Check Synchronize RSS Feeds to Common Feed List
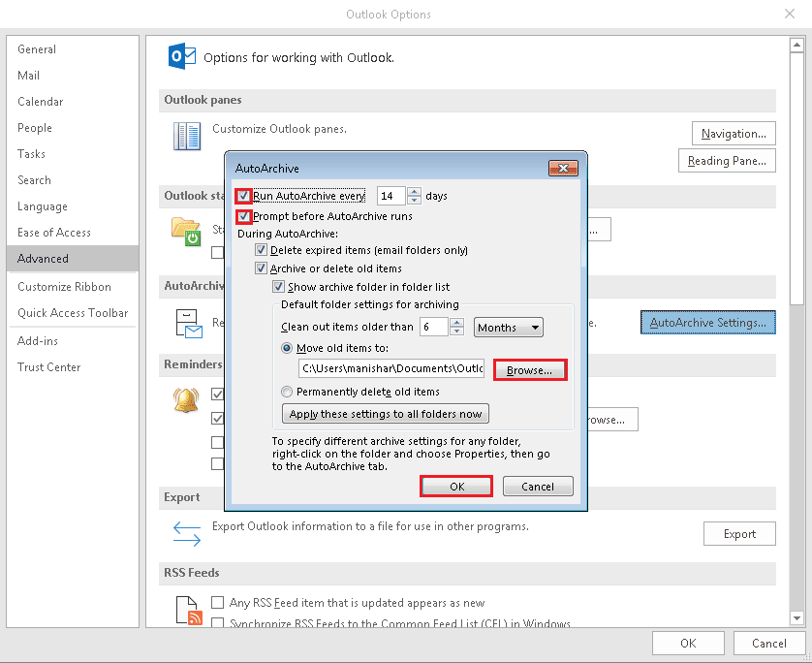Image resolution: width=812 pixels, height=663 pixels. (x=217, y=622)
